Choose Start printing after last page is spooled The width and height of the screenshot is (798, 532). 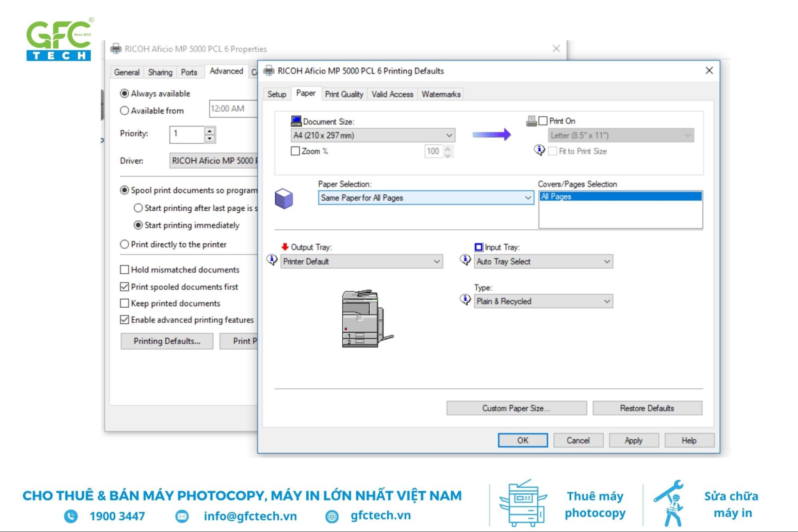coord(138,208)
